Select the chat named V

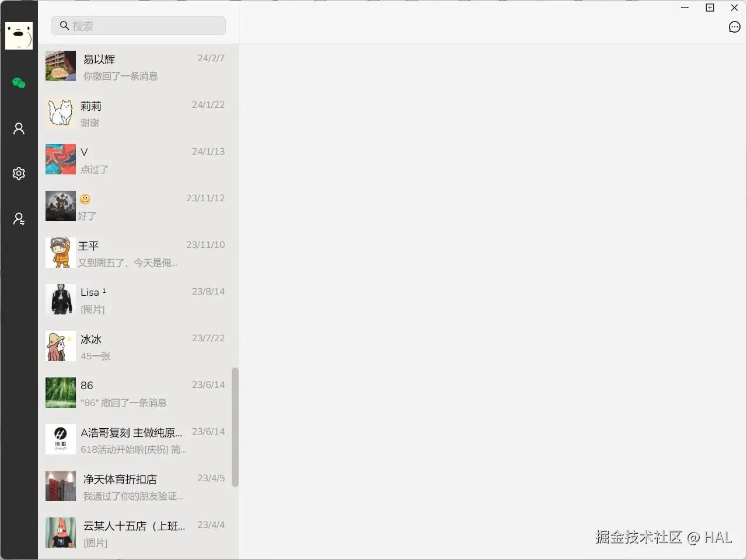[x=137, y=159]
